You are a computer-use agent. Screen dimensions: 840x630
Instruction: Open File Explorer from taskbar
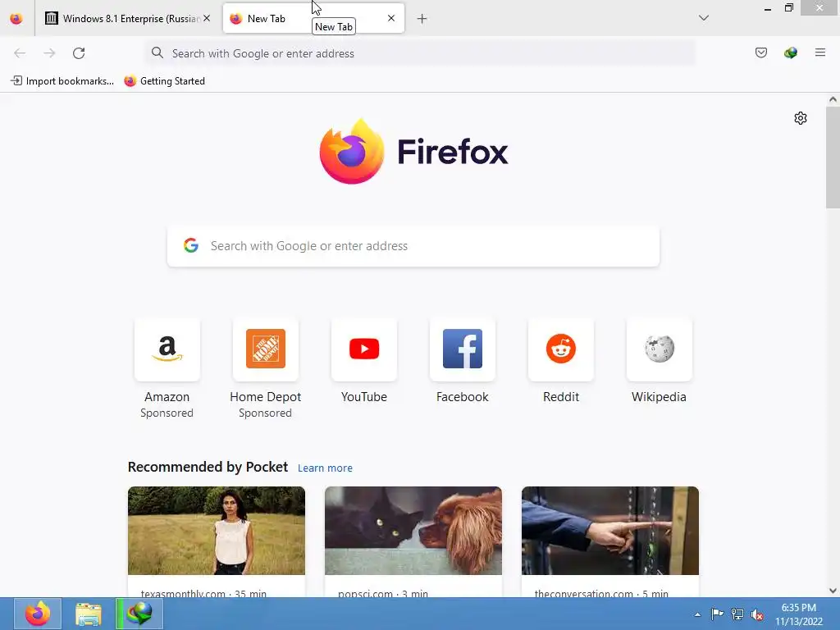[x=89, y=614]
